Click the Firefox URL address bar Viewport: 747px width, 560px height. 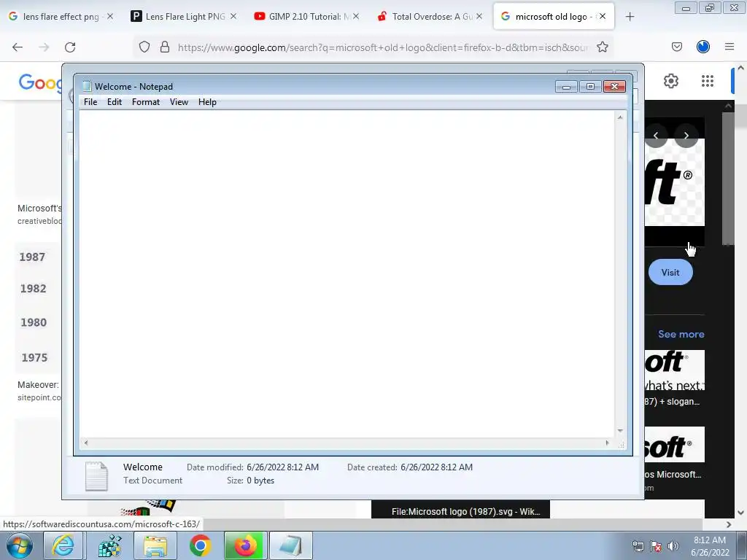382,47
